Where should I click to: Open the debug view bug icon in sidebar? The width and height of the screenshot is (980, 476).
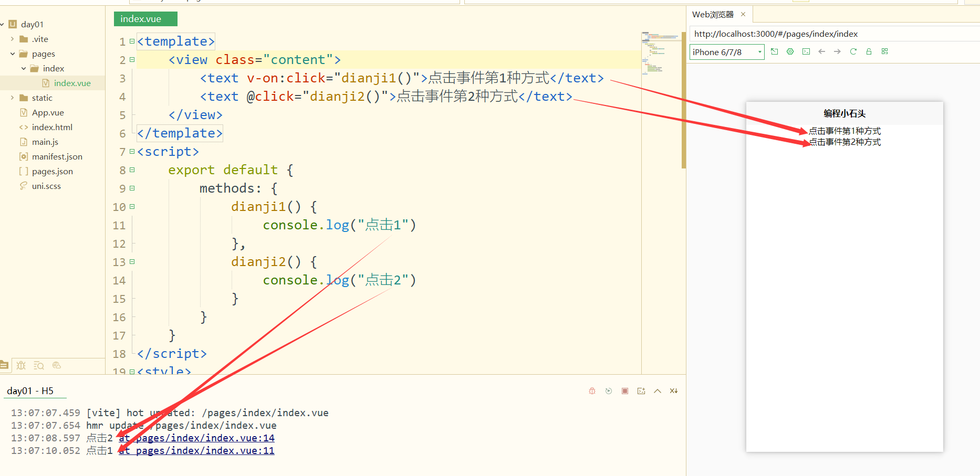click(21, 365)
